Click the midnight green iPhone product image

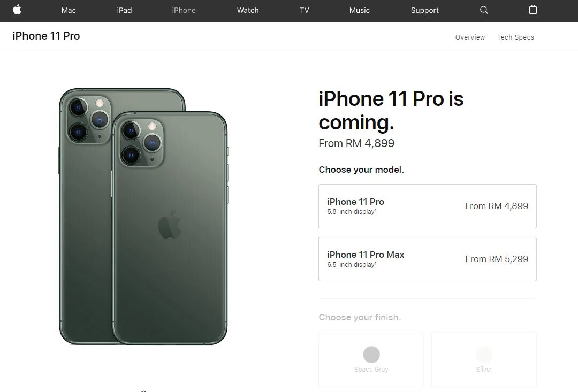click(x=143, y=217)
